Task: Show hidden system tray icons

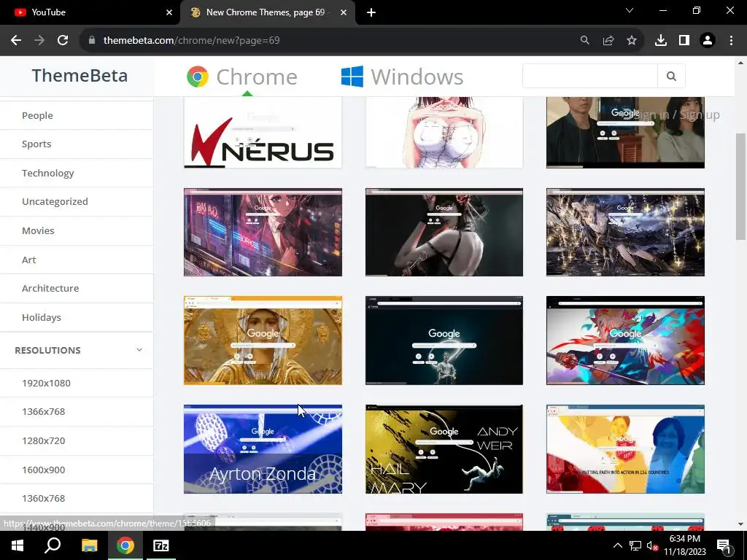Action: point(617,545)
